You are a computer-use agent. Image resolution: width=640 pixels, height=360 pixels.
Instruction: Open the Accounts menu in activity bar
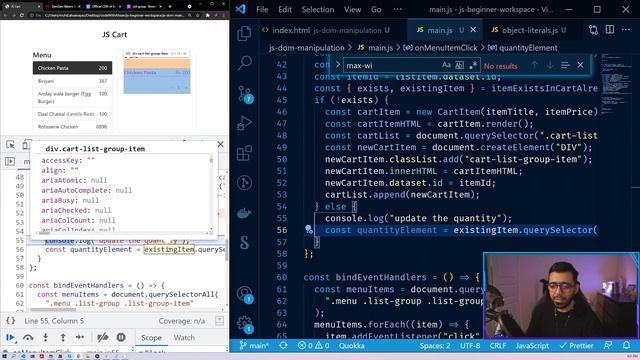[x=245, y=294]
